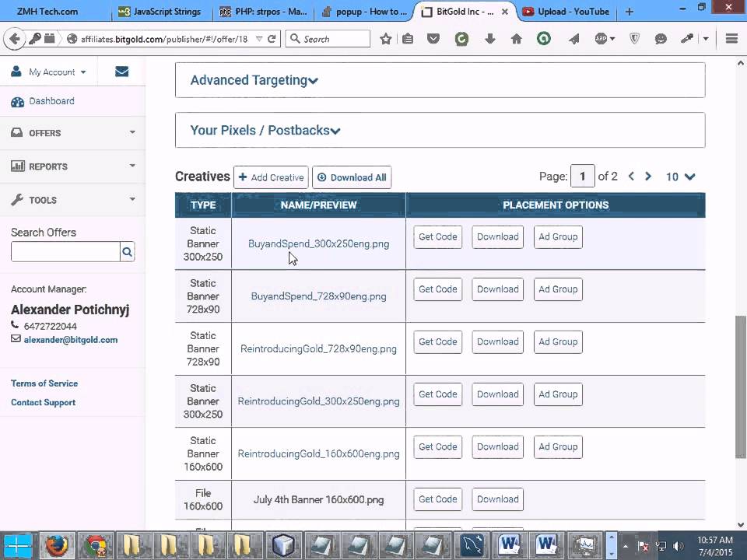This screenshot has width=747, height=560.
Task: Expand the Advanced Targeting section
Action: tap(440, 80)
